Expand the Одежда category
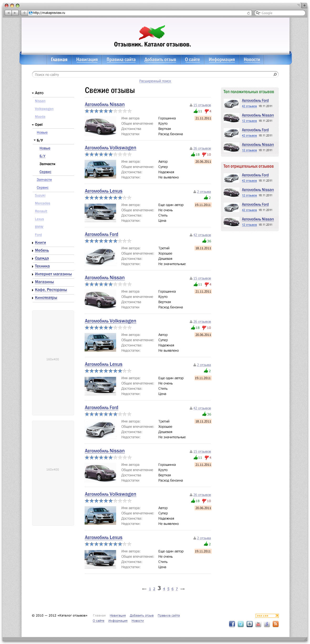Image resolution: width=310 pixels, height=644 pixels. pos(33,258)
